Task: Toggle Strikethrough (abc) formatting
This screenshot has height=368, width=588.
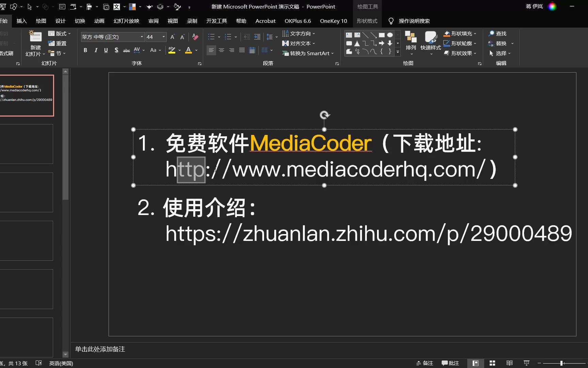Action: pyautogui.click(x=127, y=50)
